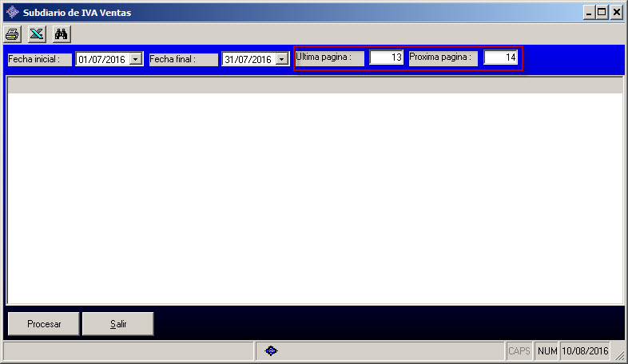Focus the Proxima pagina field
The height and width of the screenshot is (364, 628).
pyautogui.click(x=501, y=57)
